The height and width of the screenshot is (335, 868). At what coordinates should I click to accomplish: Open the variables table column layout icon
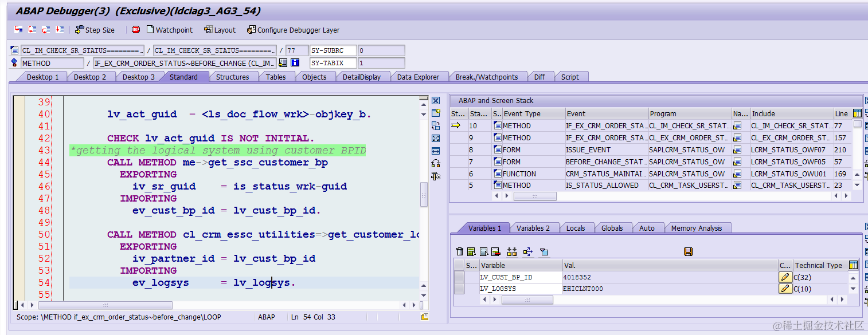853,265
